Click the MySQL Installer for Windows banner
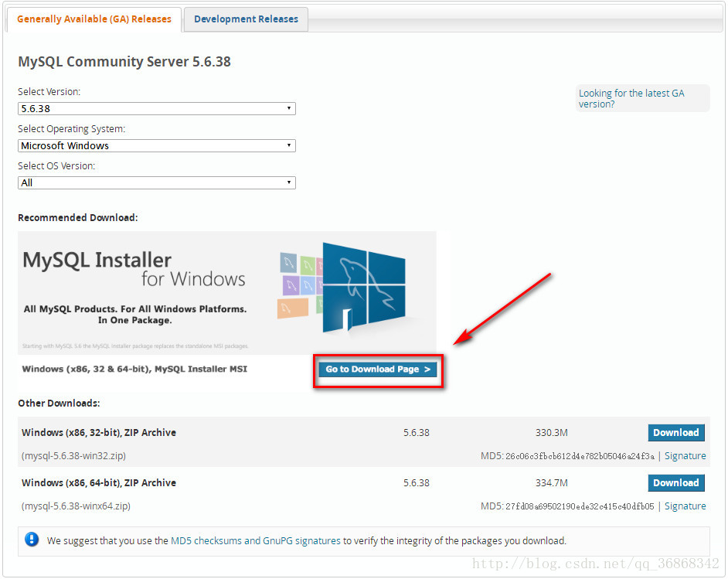728x579 pixels. click(227, 292)
